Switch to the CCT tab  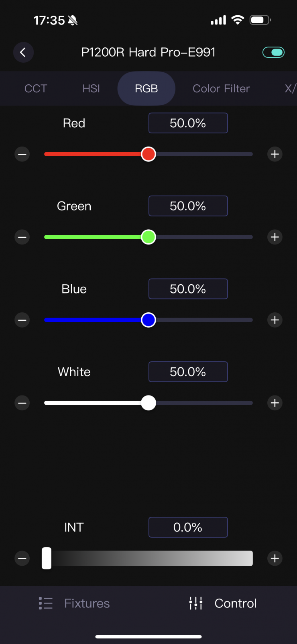(x=36, y=89)
